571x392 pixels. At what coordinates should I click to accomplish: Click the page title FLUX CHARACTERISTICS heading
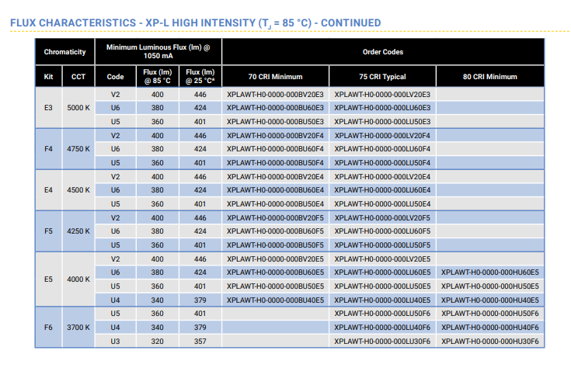pyautogui.click(x=195, y=23)
